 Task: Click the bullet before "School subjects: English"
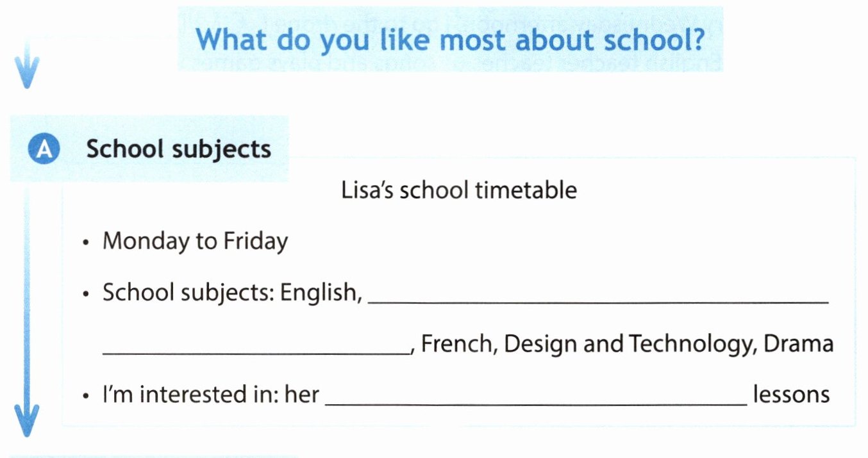86,294
